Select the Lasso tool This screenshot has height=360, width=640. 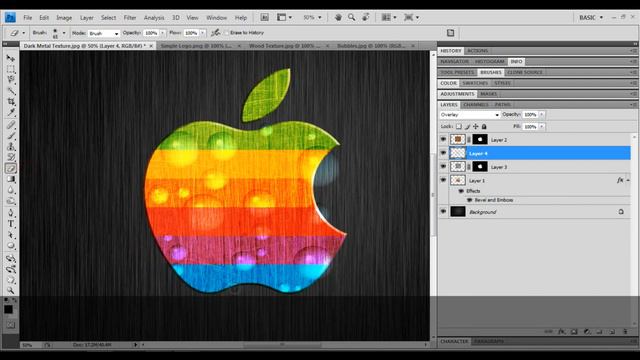pyautogui.click(x=11, y=80)
